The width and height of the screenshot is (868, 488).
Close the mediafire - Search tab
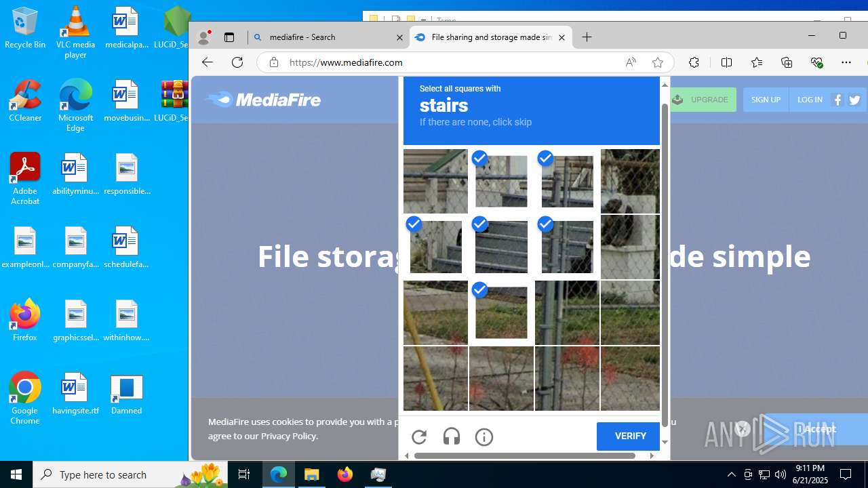point(399,38)
